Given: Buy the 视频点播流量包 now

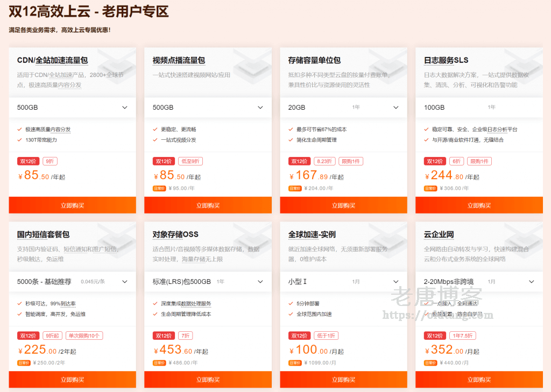Looking at the screenshot, I should [208, 205].
